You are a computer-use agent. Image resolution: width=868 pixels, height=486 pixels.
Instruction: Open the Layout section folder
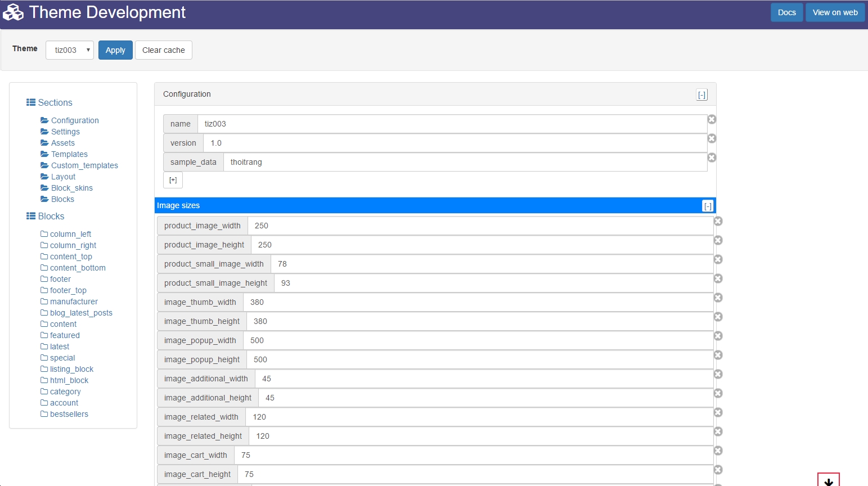tap(58, 177)
